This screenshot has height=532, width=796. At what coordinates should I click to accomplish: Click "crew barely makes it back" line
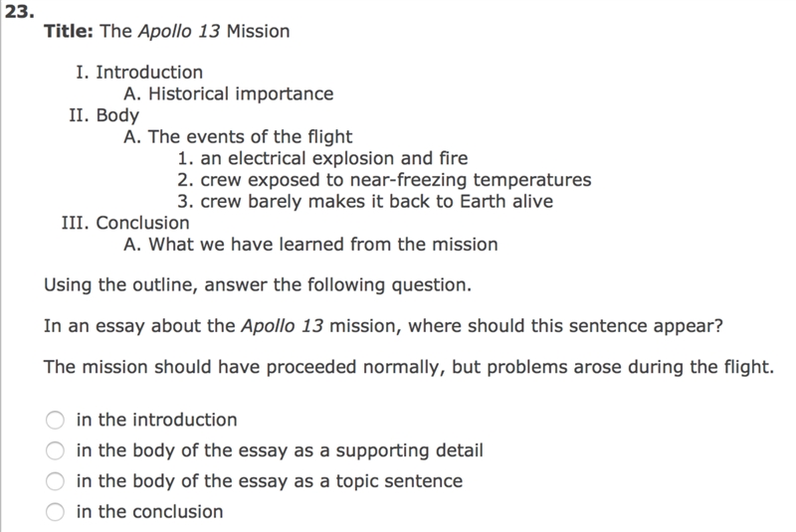click(x=365, y=201)
